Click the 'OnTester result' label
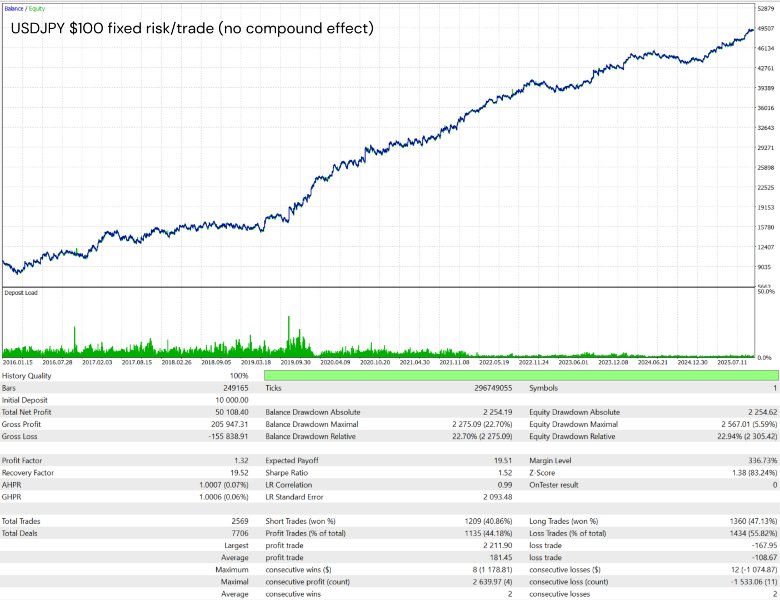 click(x=554, y=485)
